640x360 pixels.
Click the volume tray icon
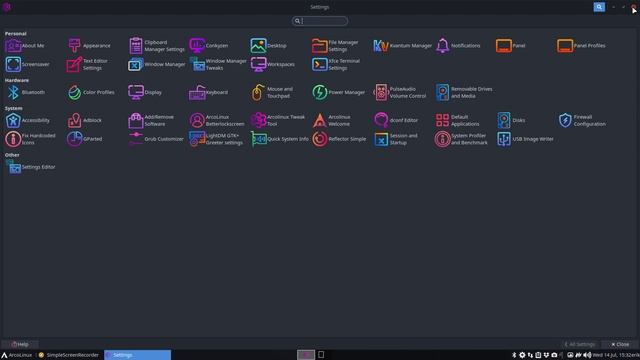coord(587,355)
